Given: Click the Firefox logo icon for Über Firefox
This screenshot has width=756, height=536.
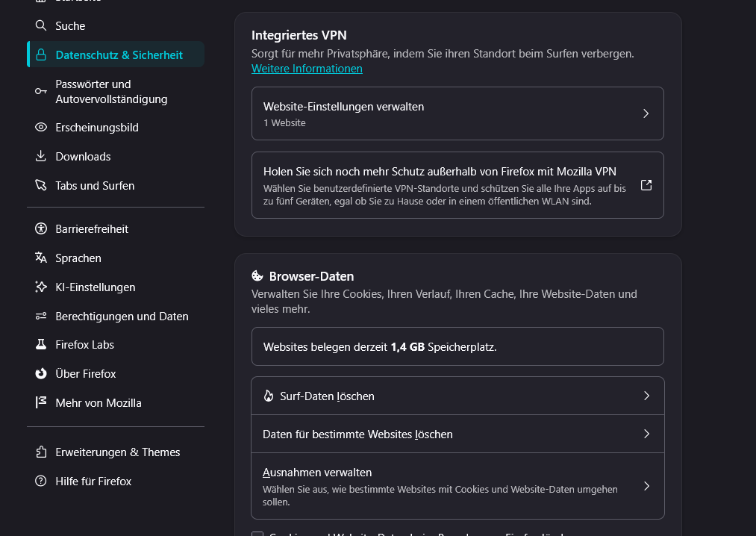Looking at the screenshot, I should coord(41,373).
